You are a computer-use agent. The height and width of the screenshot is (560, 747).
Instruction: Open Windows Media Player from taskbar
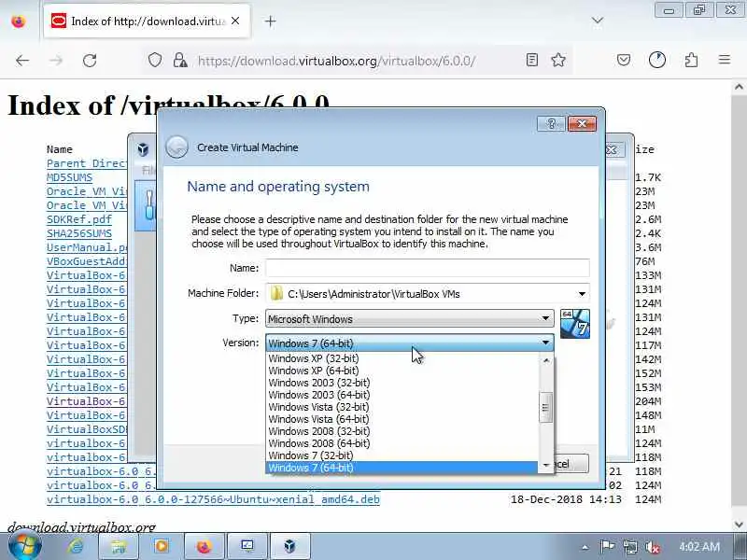click(162, 546)
